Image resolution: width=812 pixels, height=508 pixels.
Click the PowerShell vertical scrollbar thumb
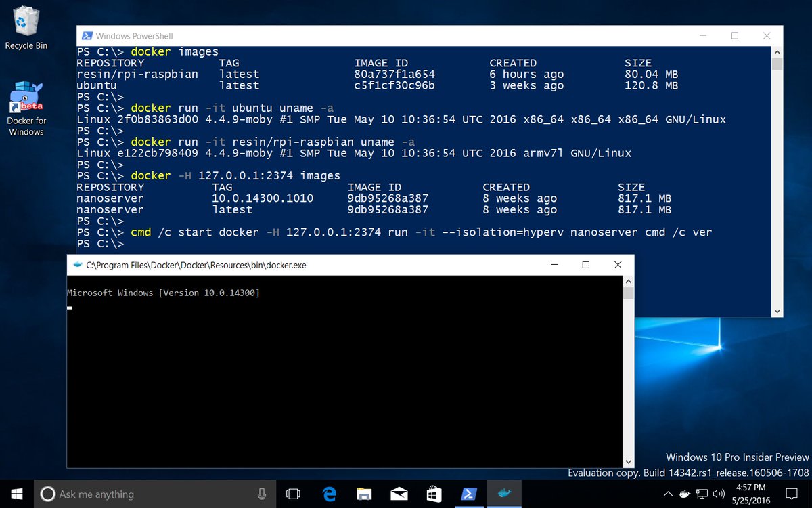(777, 64)
